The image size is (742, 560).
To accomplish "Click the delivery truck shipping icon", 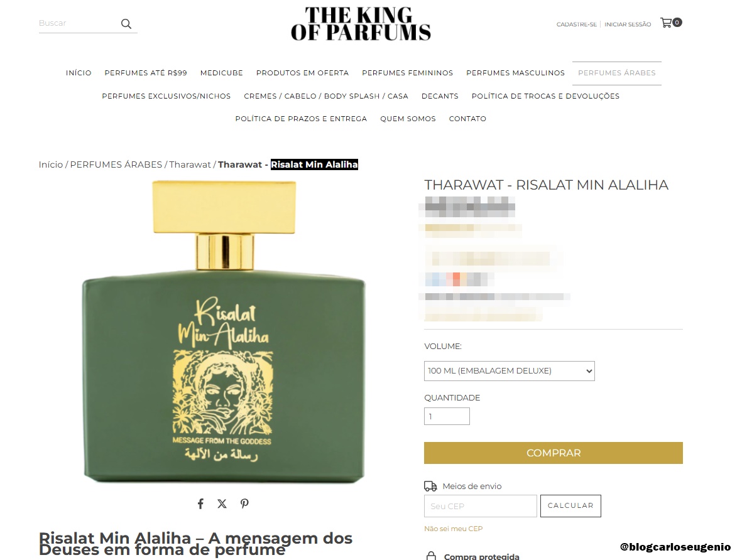I will click(430, 486).
